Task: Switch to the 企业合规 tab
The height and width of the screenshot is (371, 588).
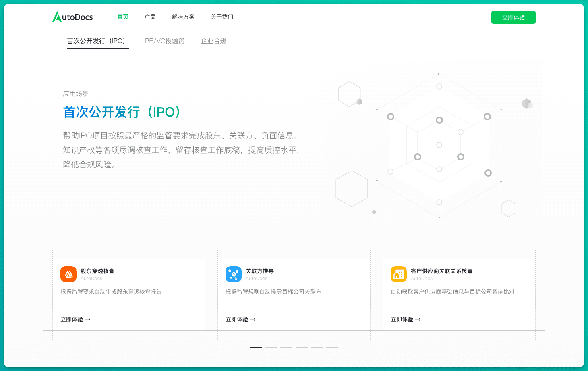Action: point(213,41)
